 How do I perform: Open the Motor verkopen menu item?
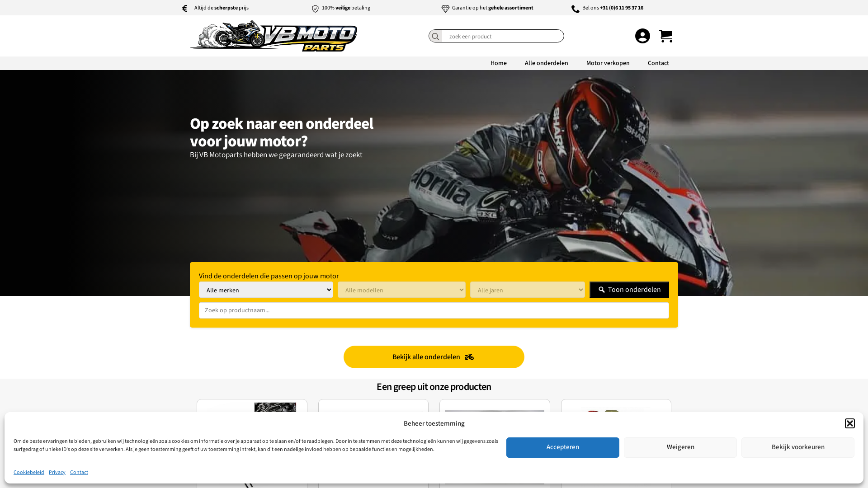608,63
